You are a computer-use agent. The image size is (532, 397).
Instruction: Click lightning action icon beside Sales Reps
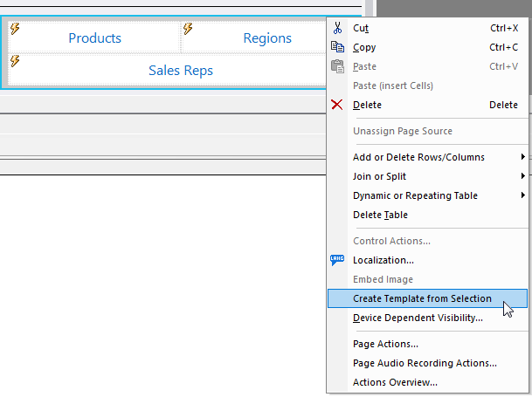click(15, 61)
